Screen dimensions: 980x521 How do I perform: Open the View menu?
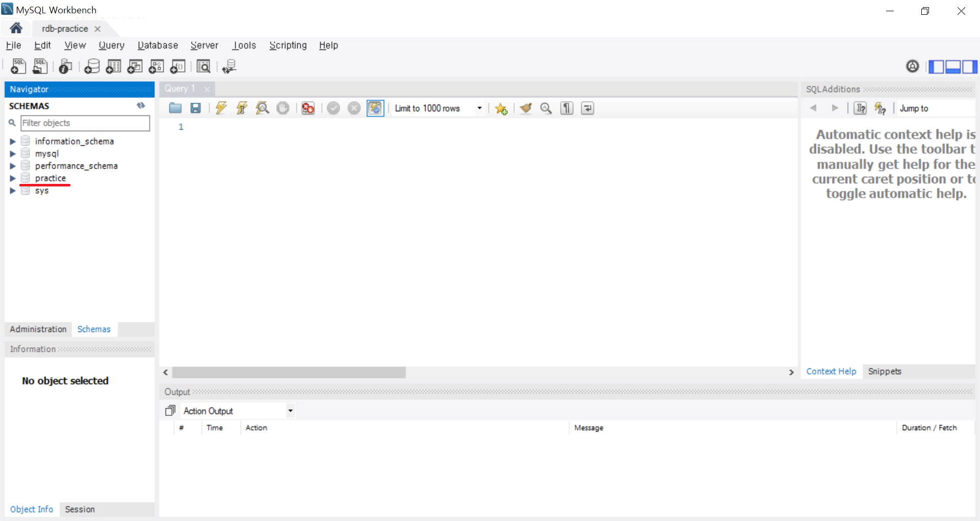tap(75, 45)
